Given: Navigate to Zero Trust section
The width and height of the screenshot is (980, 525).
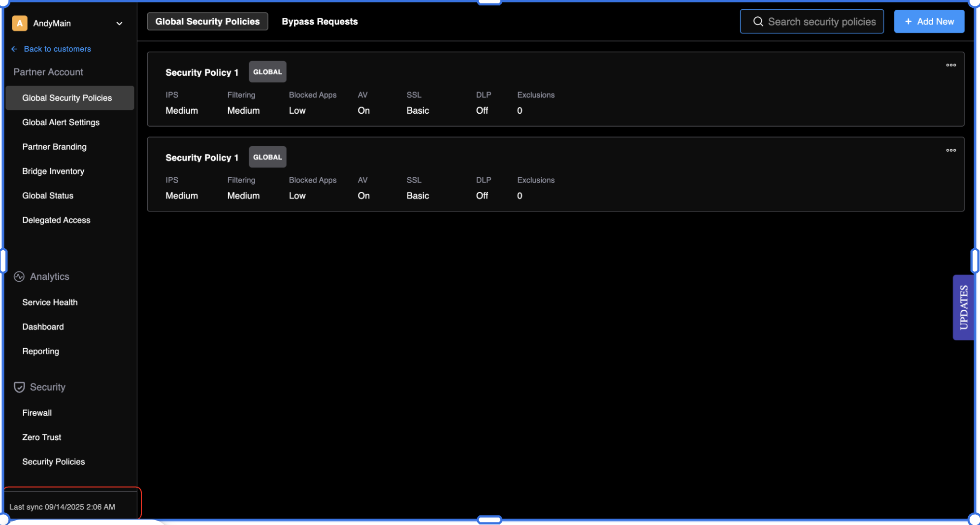Looking at the screenshot, I should tap(42, 437).
